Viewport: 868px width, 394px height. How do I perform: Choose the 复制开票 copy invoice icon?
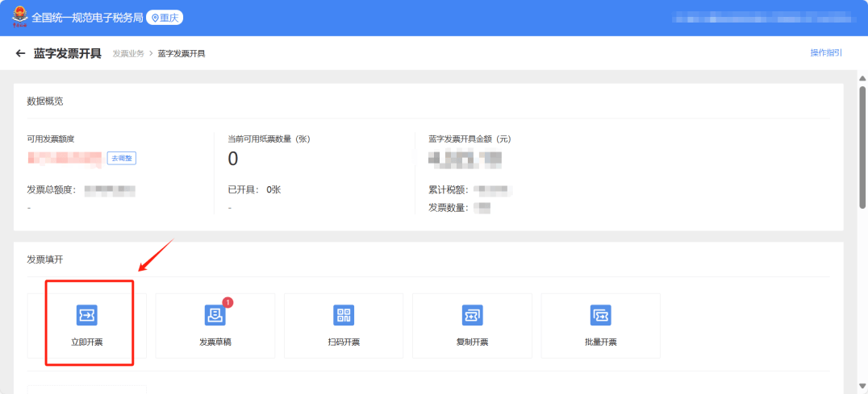click(x=472, y=315)
